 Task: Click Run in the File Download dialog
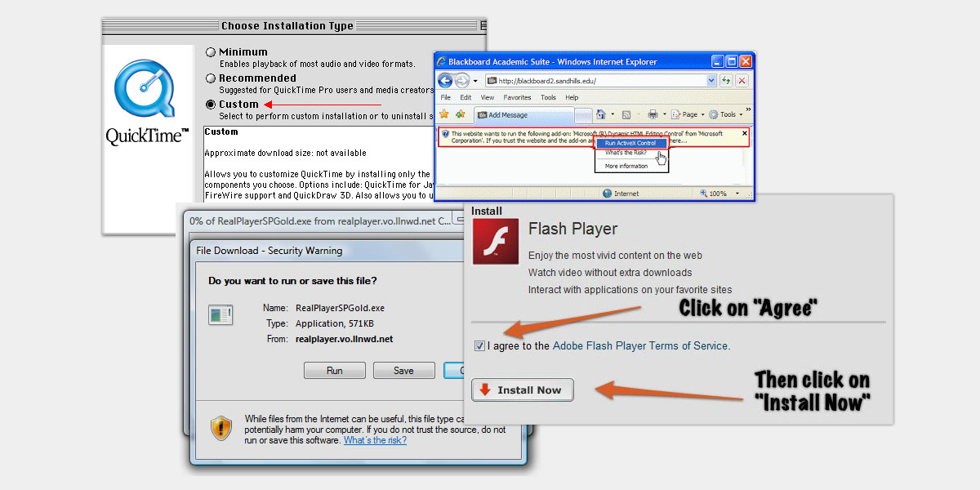tap(335, 371)
